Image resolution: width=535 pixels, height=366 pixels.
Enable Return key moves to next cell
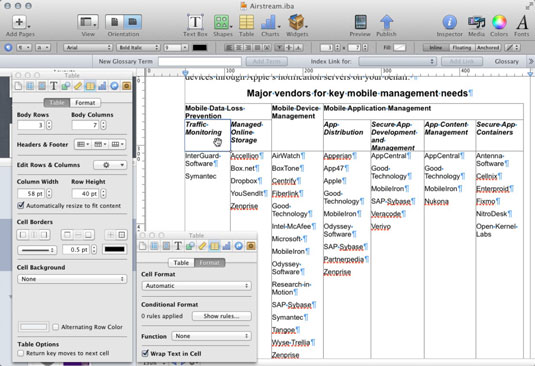tap(21, 353)
